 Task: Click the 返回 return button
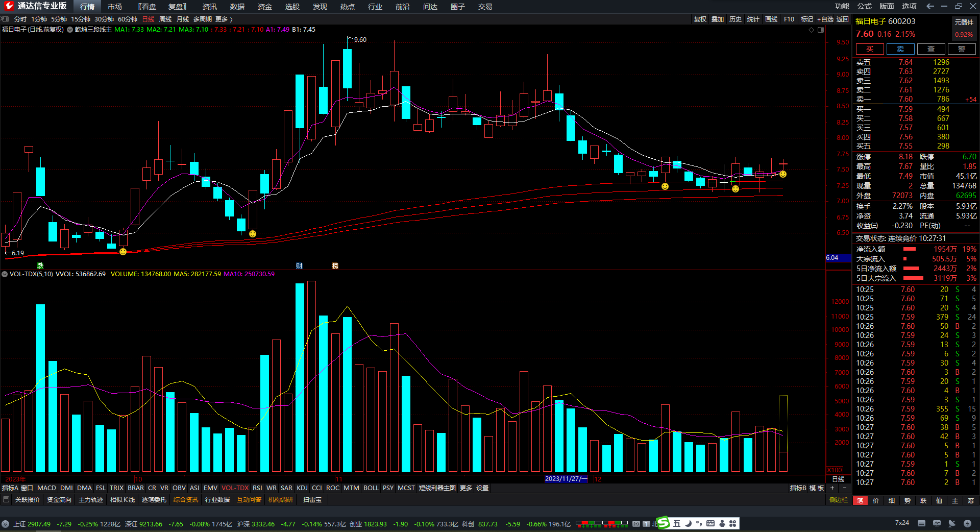[x=843, y=19]
